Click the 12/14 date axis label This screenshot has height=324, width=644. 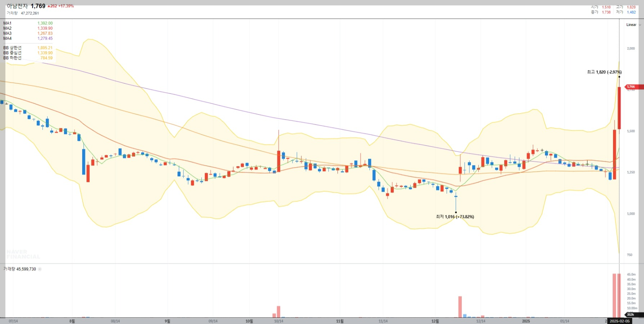(x=480, y=321)
